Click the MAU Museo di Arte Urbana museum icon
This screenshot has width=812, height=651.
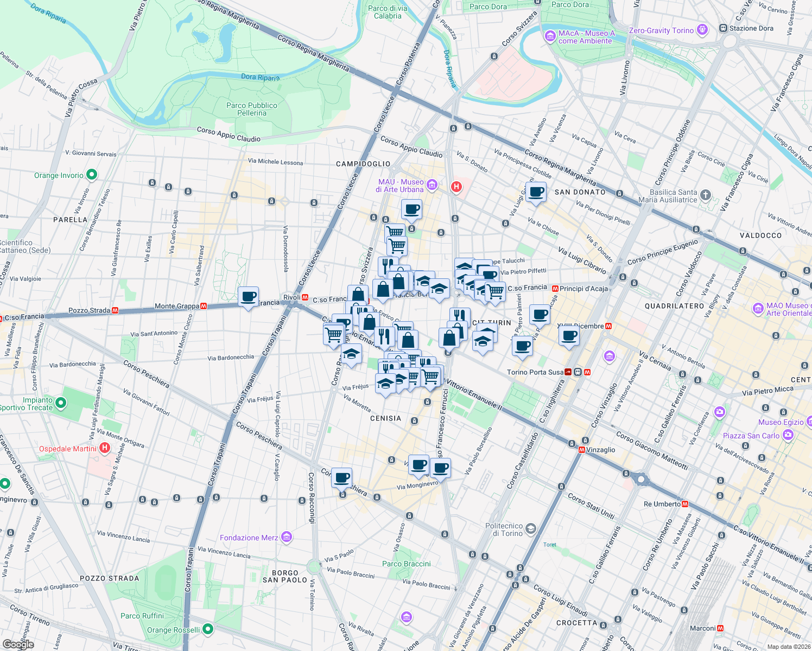click(x=432, y=185)
